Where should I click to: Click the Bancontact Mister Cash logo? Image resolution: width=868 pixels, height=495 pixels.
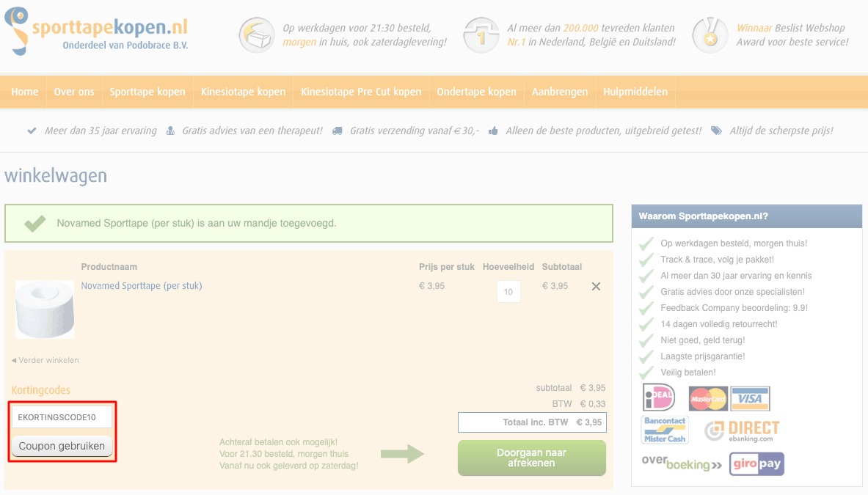click(x=665, y=430)
